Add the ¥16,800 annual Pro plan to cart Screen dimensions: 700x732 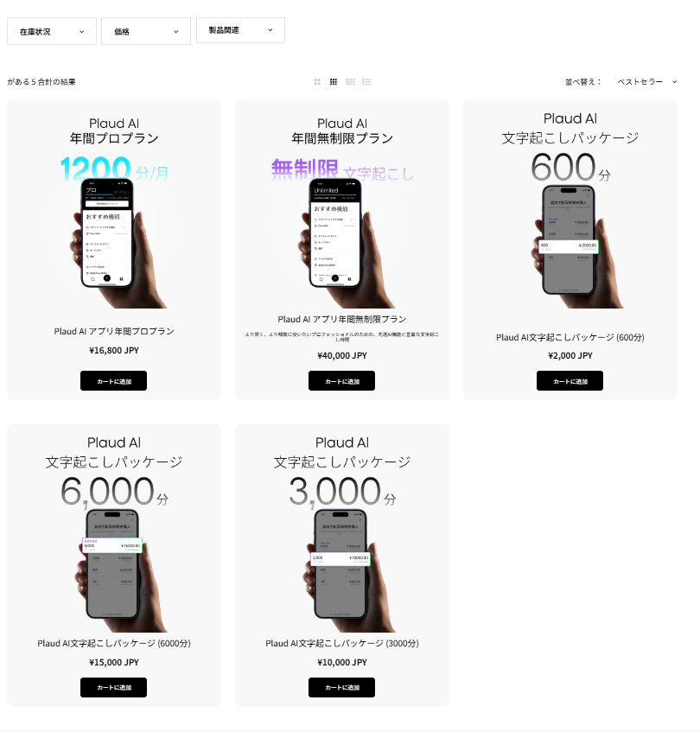tap(113, 381)
